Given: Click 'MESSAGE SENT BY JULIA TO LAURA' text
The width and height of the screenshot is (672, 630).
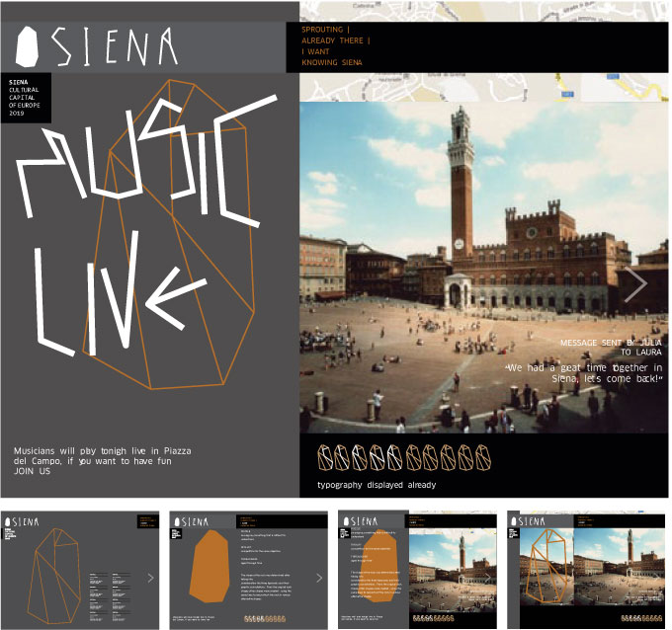Looking at the screenshot, I should pos(611,348).
